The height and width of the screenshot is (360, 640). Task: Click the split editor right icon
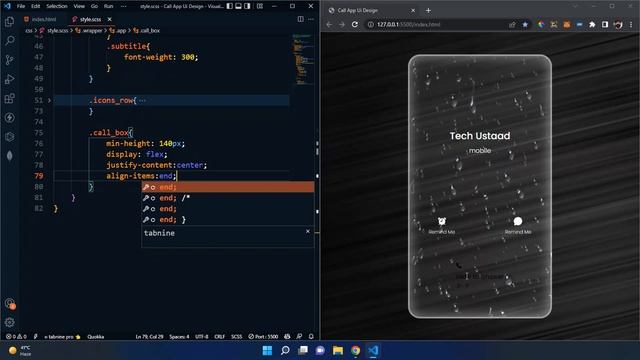300,19
